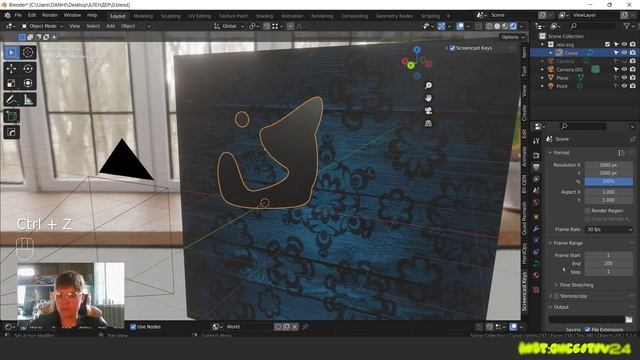
Task: Adjust the resolution percentage 100% slider
Action: (x=609, y=181)
